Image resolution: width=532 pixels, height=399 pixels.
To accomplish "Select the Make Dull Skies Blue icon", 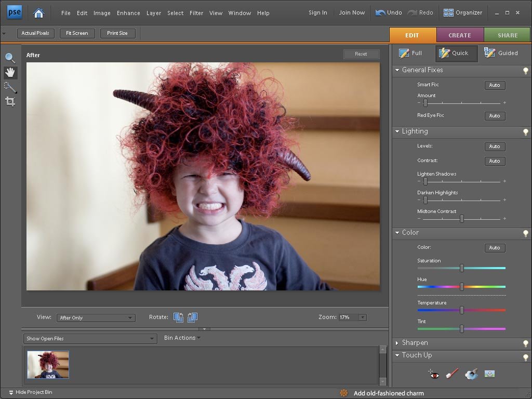I will click(471, 374).
